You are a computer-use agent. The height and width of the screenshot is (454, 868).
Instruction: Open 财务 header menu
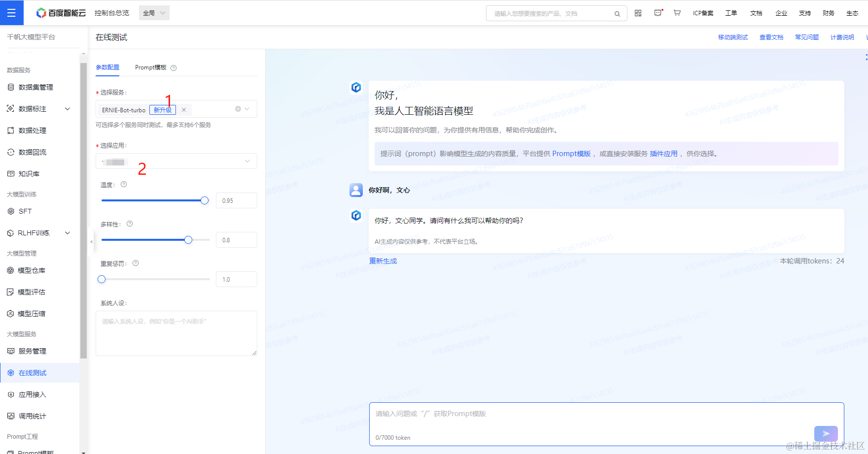coord(829,13)
